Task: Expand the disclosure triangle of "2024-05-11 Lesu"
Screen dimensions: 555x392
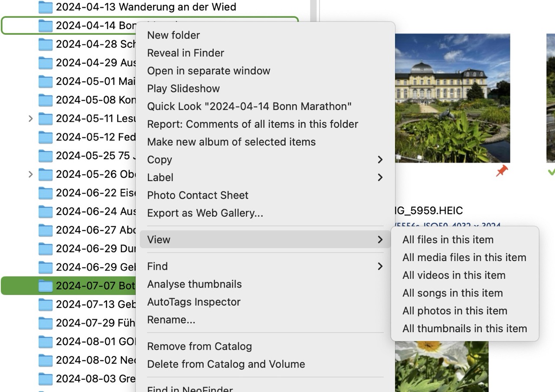Action: (29, 118)
